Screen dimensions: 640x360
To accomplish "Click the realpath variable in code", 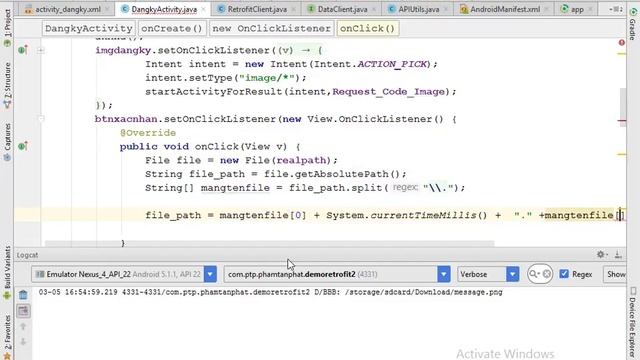I will tap(301, 160).
